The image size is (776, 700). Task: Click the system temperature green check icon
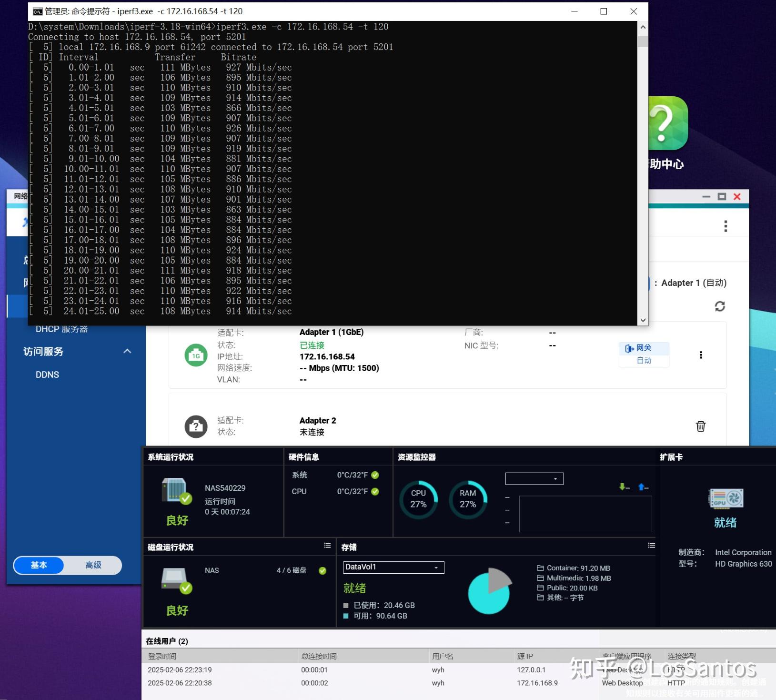pos(375,475)
